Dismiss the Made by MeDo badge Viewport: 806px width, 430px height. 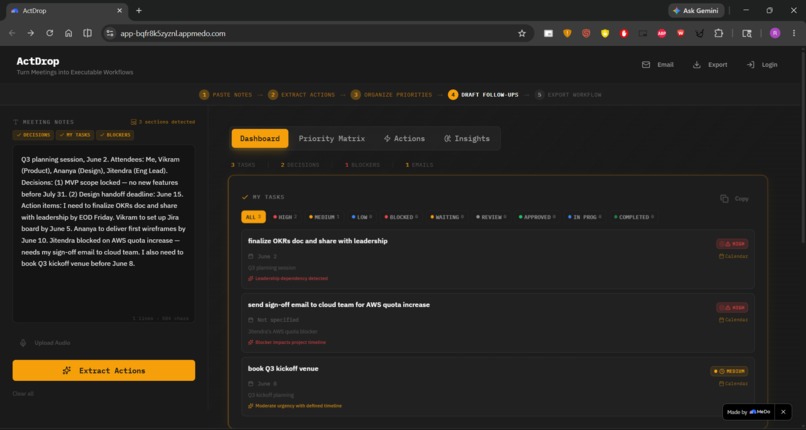(x=783, y=412)
